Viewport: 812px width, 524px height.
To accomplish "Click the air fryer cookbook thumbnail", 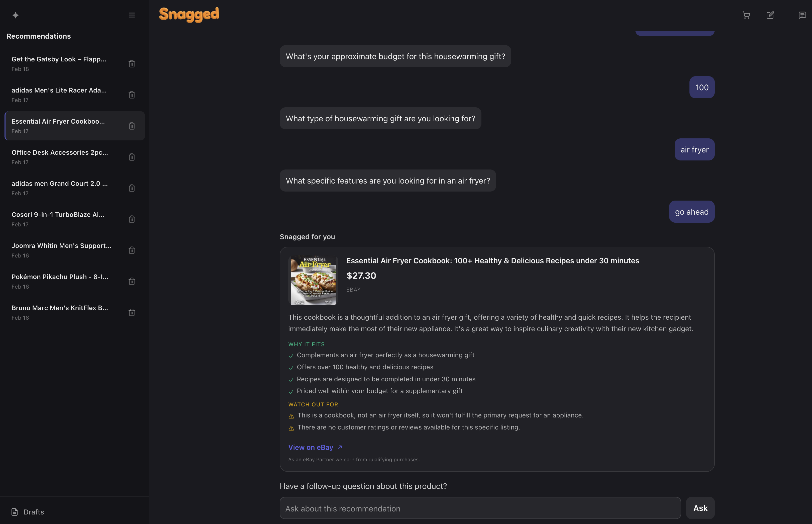I will [x=313, y=281].
